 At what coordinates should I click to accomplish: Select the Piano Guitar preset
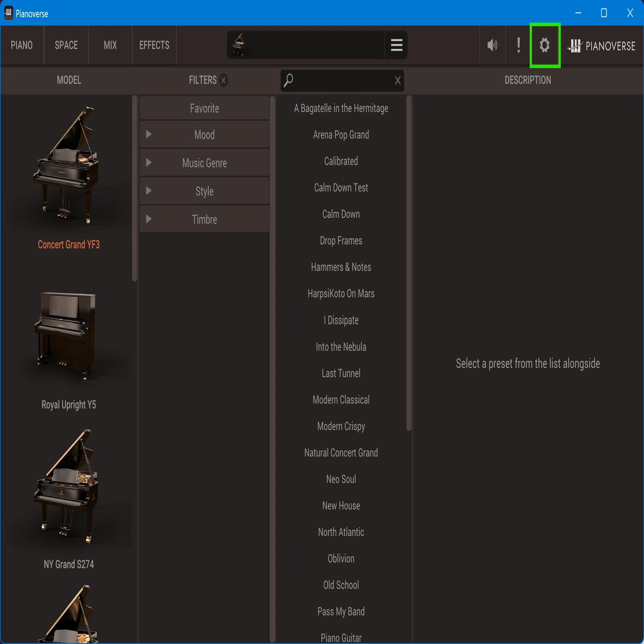[341, 638]
